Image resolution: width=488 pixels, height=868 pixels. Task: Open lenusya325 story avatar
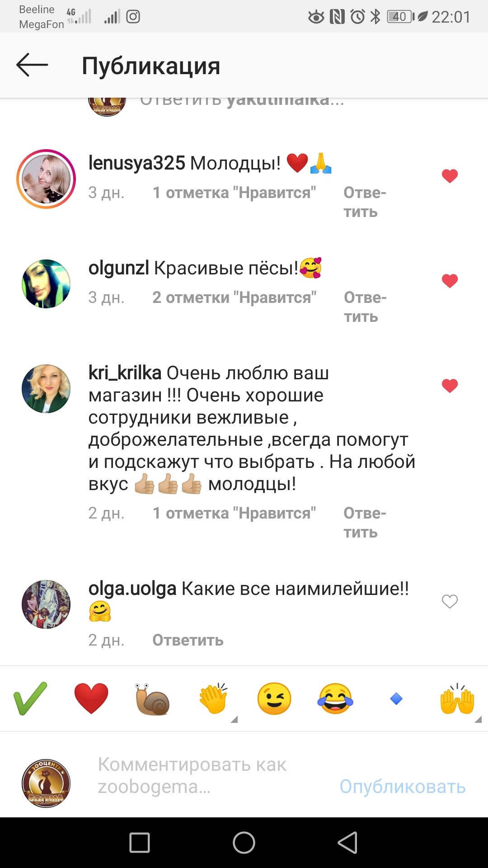pos(46,179)
